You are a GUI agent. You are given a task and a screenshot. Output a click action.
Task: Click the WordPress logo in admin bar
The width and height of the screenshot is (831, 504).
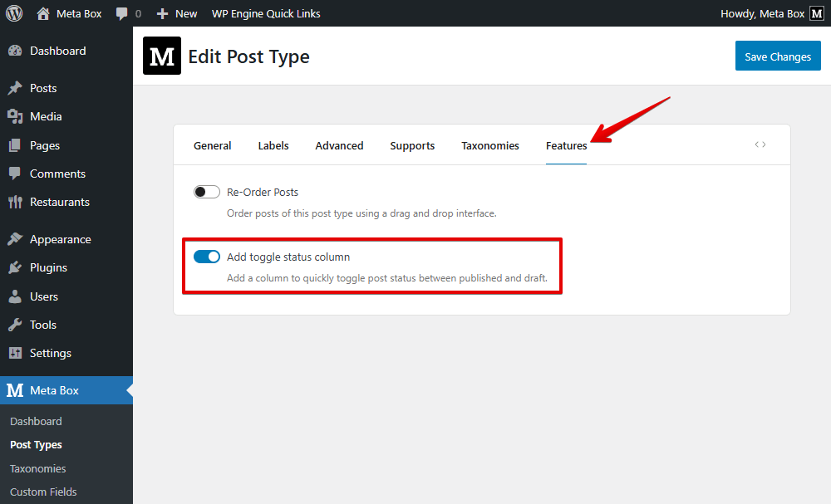pos(12,13)
